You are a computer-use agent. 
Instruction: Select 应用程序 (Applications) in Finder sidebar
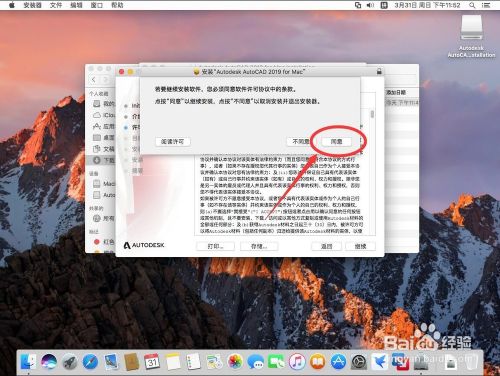click(104, 126)
